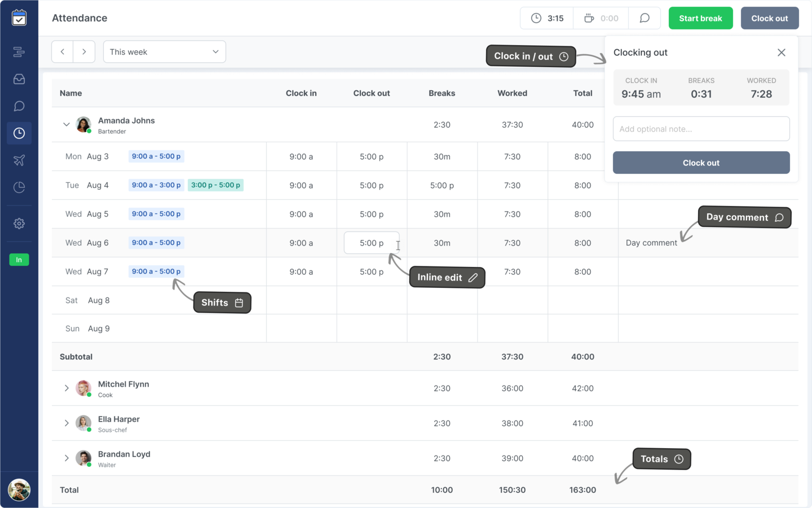
Task: Open the time-off airplane icon
Action: [19, 160]
